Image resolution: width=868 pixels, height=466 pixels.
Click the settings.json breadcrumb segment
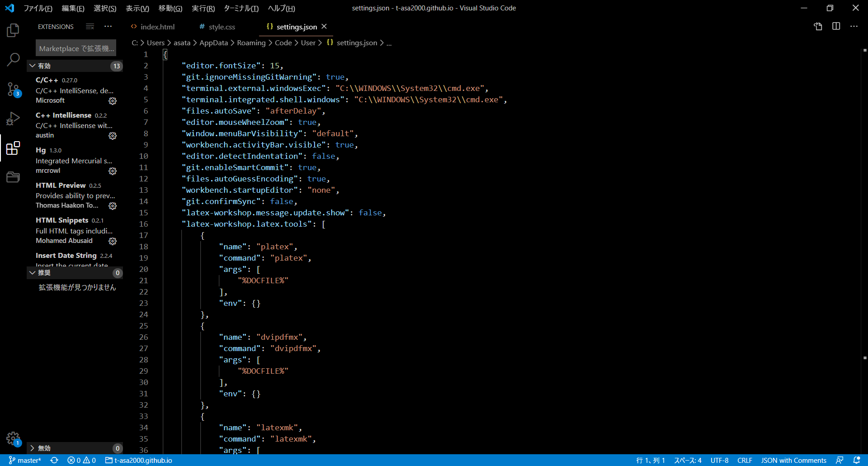click(352, 43)
